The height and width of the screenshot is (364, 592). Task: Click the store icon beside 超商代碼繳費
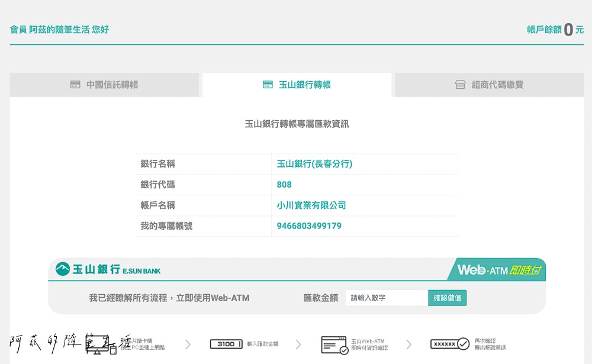460,85
